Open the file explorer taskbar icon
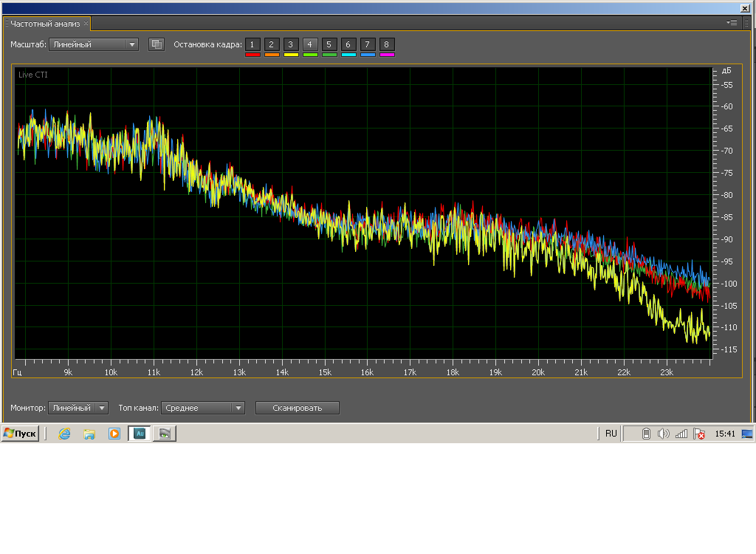 tap(89, 434)
